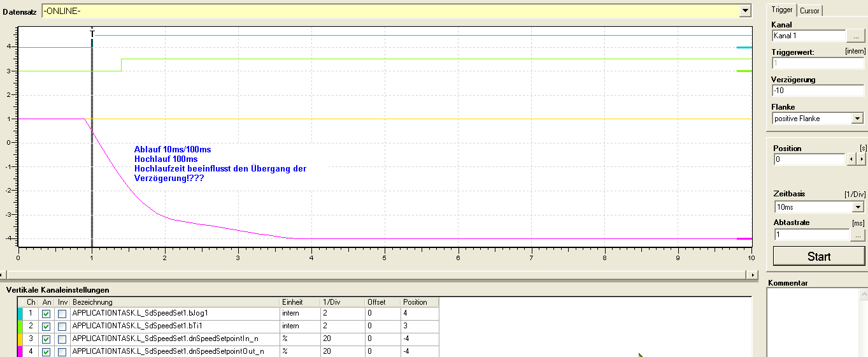Toggle An checkbox for dnSpeedSetpointIn_n
The width and height of the screenshot is (868, 357).
(46, 339)
